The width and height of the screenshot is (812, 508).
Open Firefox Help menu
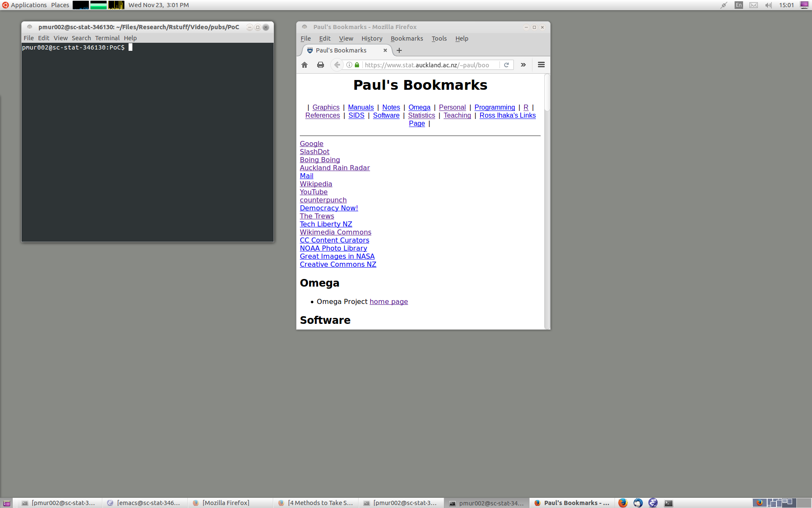pos(462,39)
